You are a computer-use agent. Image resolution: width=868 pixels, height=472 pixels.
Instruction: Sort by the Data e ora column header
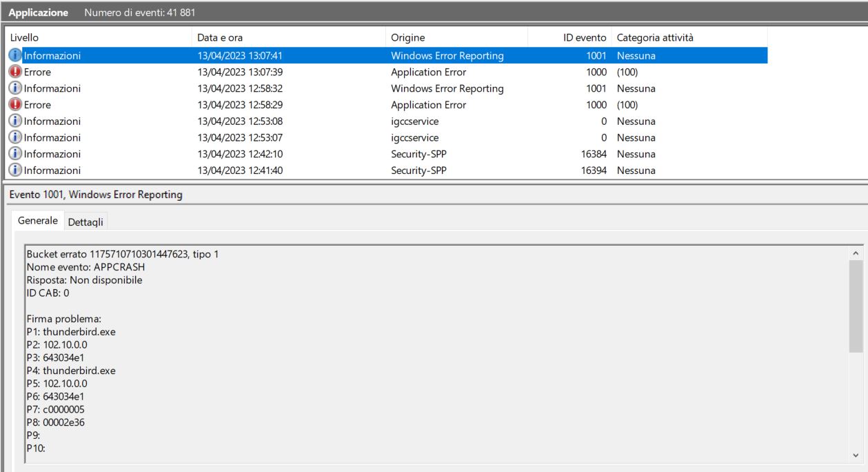pyautogui.click(x=288, y=37)
